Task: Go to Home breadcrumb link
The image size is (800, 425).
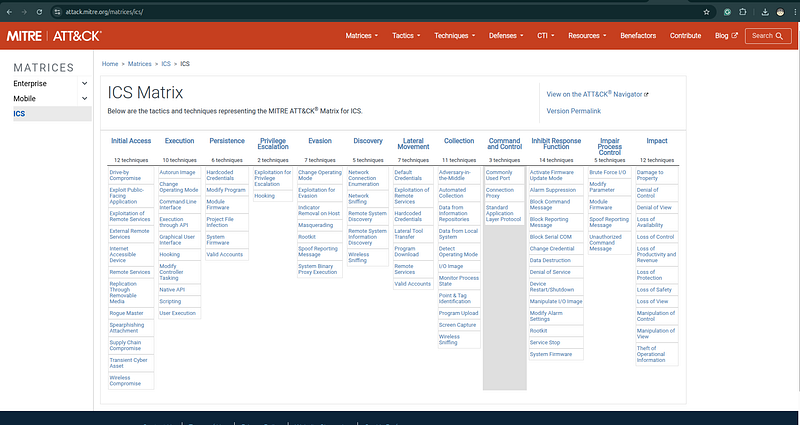Action: pos(110,64)
